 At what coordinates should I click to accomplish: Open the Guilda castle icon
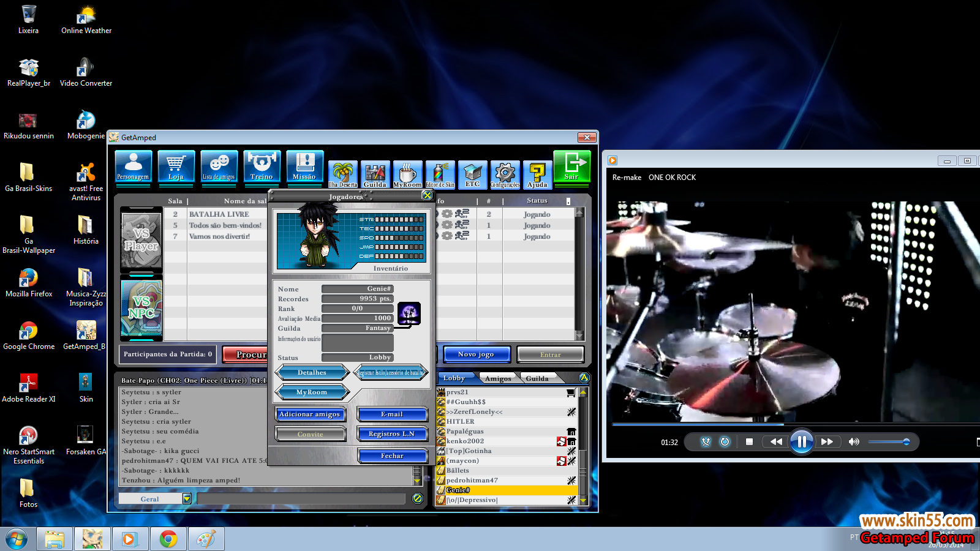375,174
